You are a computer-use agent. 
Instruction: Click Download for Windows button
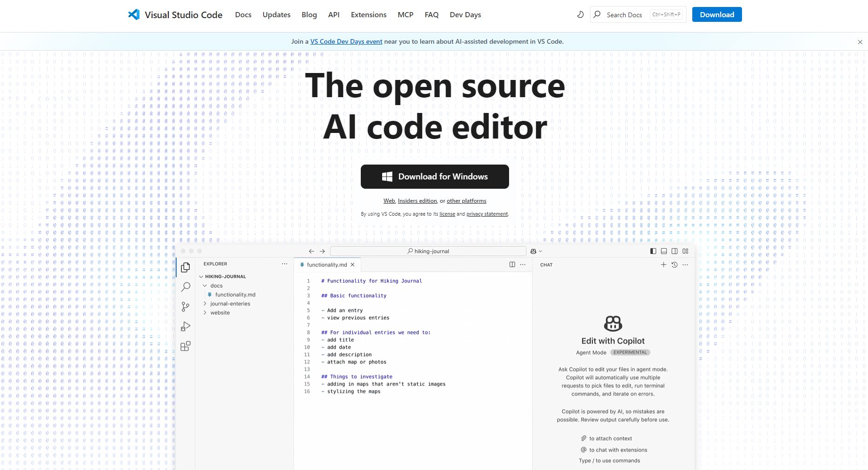click(x=435, y=177)
